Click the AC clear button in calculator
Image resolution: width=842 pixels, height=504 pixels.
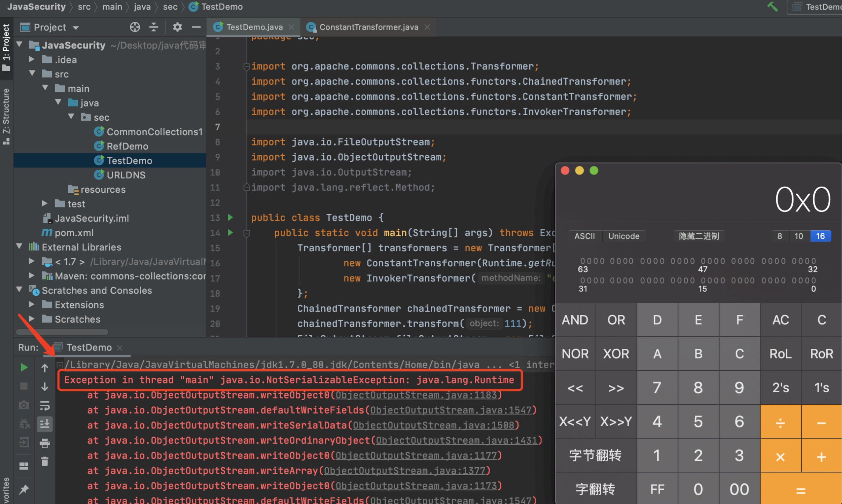coord(780,320)
